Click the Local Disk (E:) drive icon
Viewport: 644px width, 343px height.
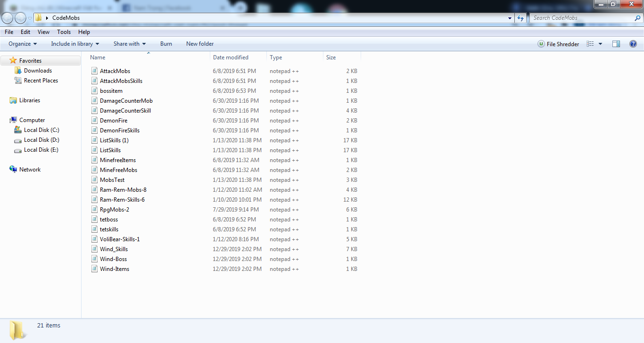[x=18, y=150]
